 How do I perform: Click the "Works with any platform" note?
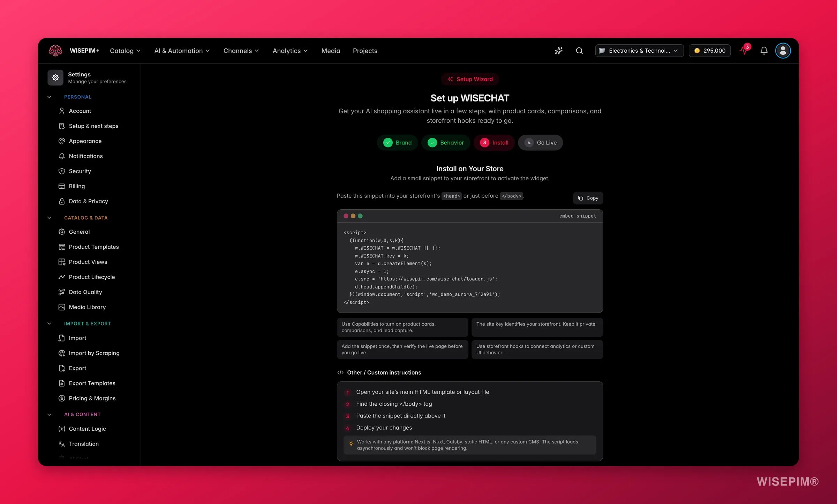[470, 445]
